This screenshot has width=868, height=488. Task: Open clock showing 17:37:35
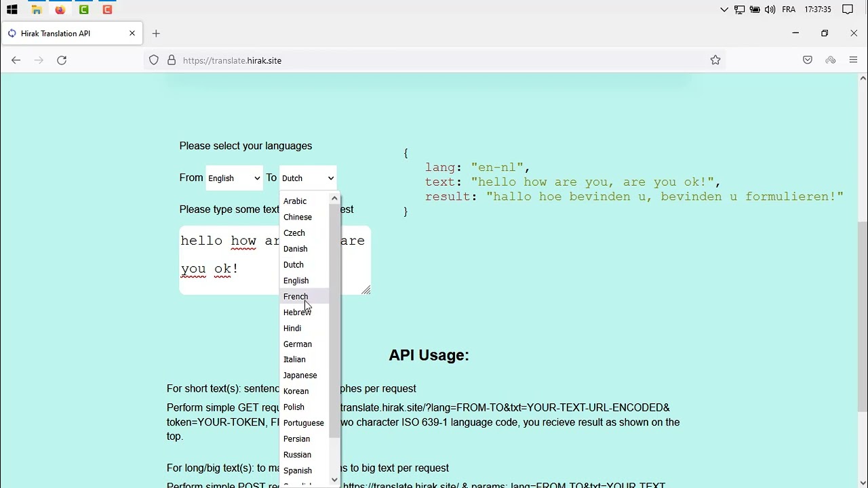pos(818,9)
